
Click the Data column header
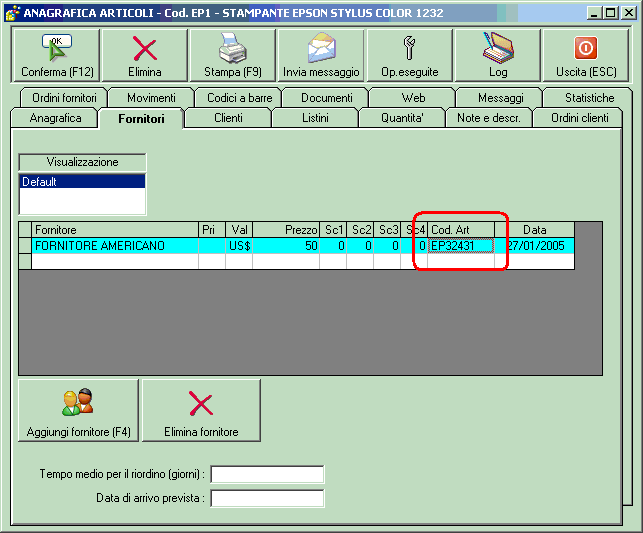535,230
